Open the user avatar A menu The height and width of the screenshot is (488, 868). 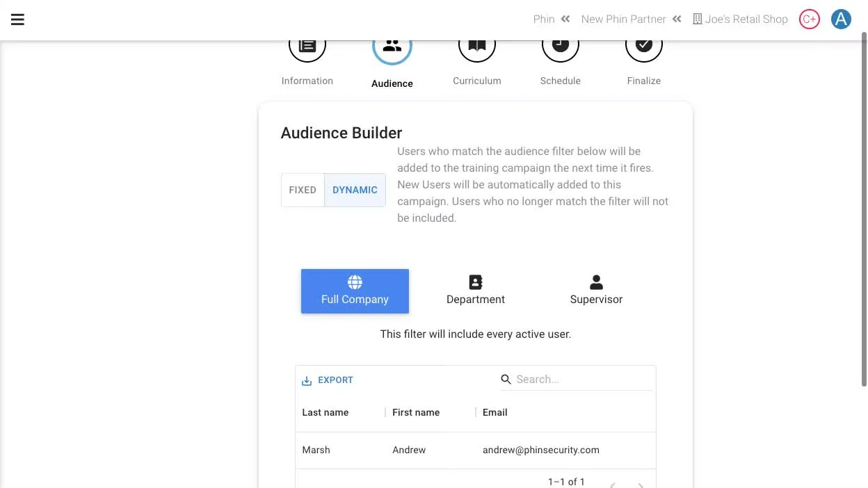[842, 19]
